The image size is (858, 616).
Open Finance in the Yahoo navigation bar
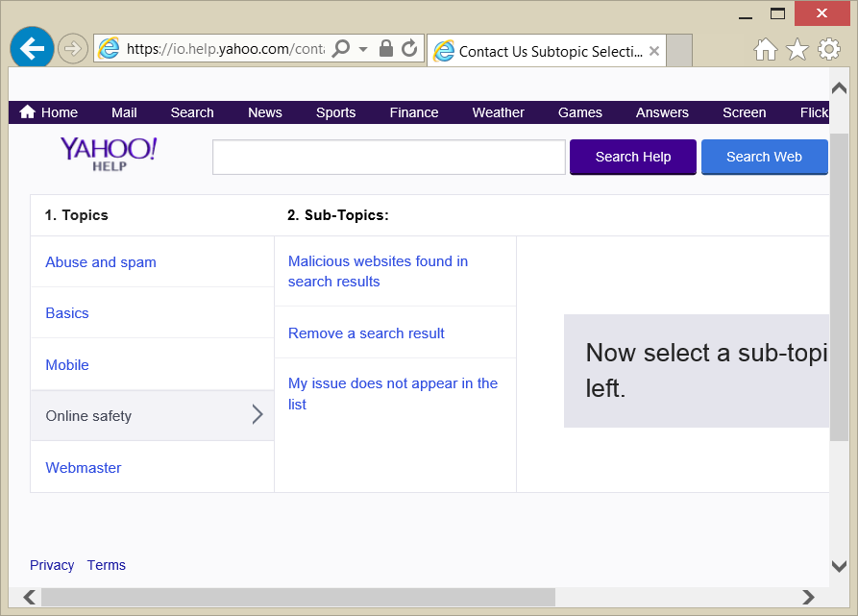coord(414,112)
